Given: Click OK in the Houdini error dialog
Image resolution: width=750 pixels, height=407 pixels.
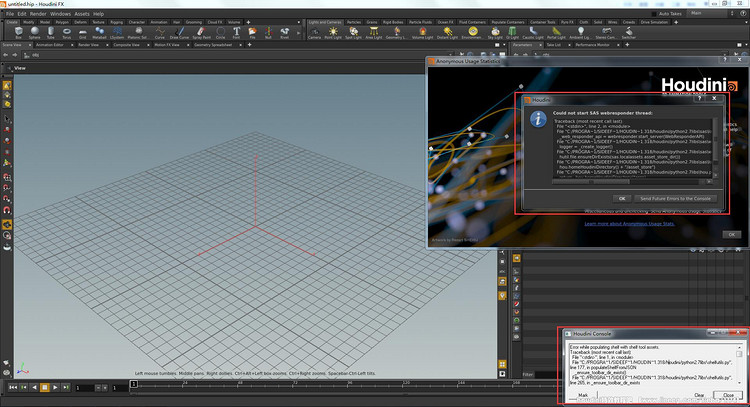Looking at the screenshot, I should [622, 198].
